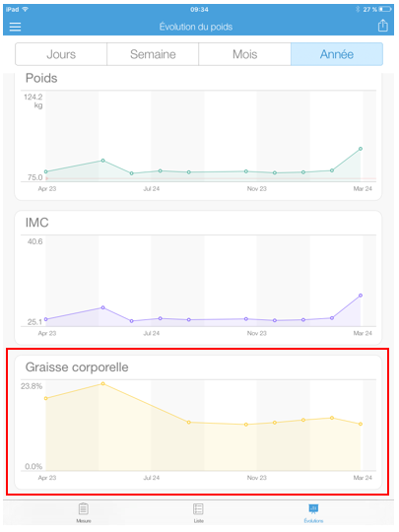This screenshot has width=399, height=532.
Task: Tap the last Poids data point
Action: click(361, 149)
